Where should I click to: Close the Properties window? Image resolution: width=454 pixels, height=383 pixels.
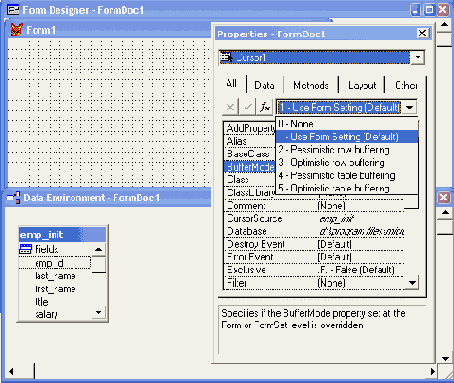click(x=422, y=33)
